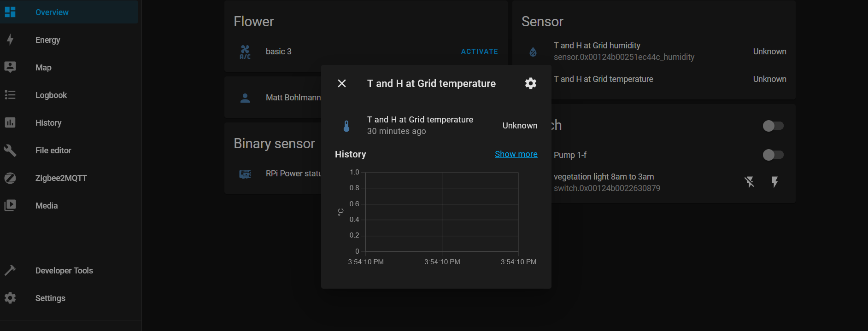Click the Show more history link

[x=516, y=154]
